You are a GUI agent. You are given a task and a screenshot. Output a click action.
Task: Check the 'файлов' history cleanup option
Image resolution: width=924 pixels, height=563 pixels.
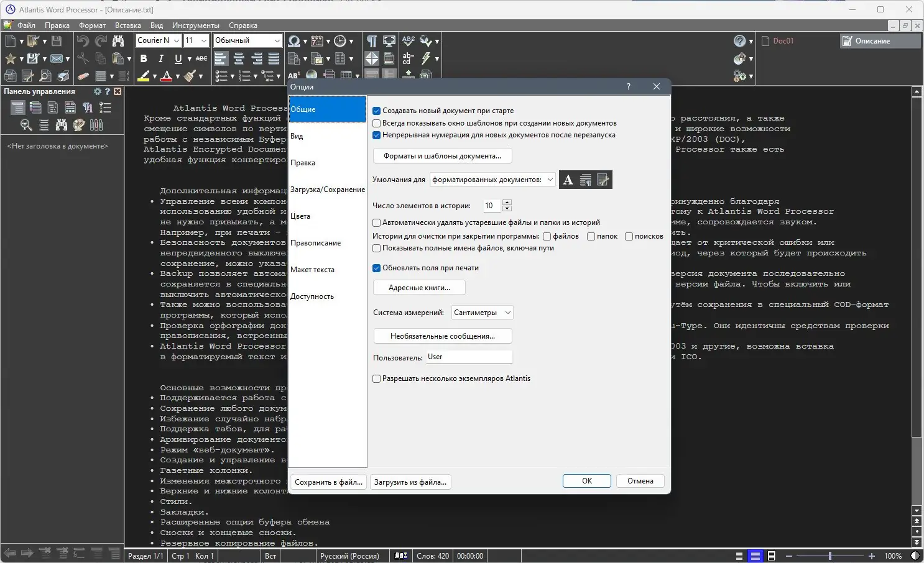547,236
